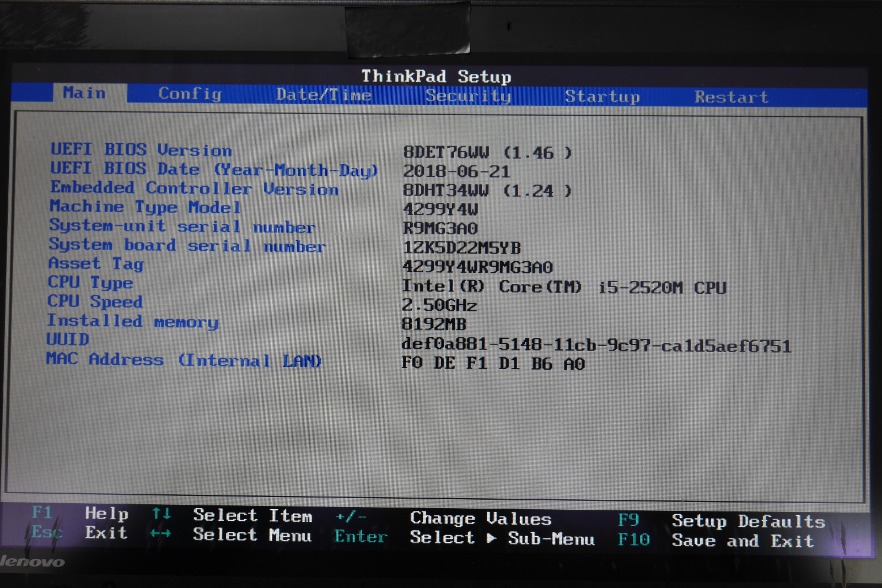Select the CPU speed 2.50GHz

click(439, 305)
